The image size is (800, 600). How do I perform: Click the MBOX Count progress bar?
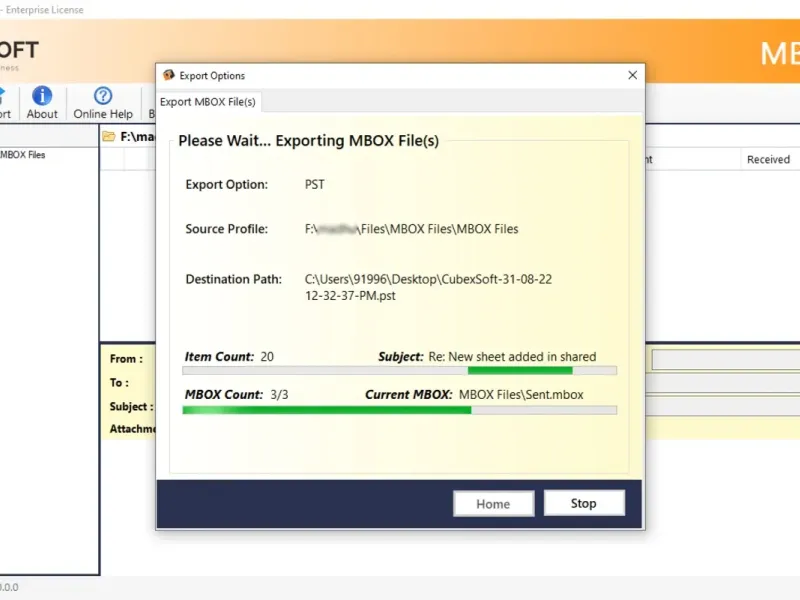click(x=399, y=410)
